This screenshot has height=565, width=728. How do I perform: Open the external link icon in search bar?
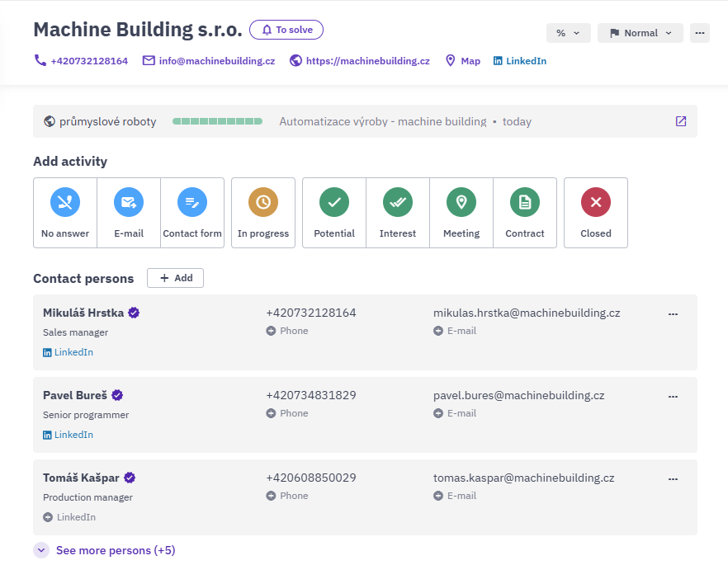(x=681, y=121)
